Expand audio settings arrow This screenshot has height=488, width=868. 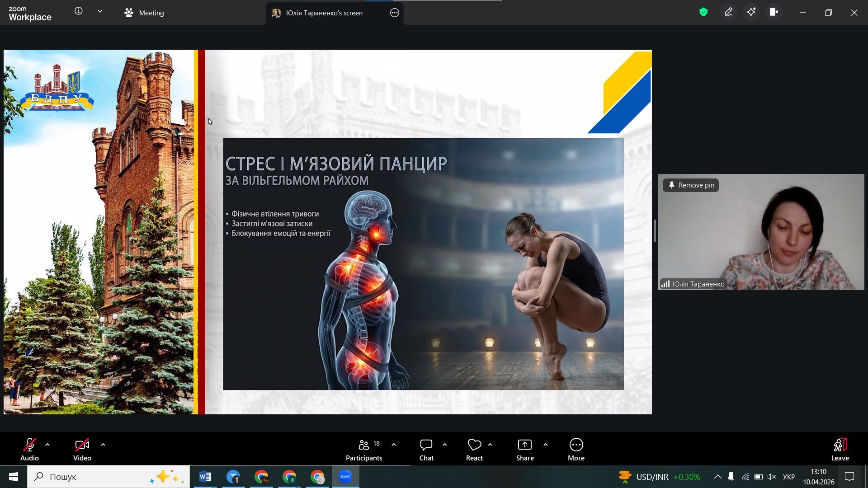[x=47, y=445]
